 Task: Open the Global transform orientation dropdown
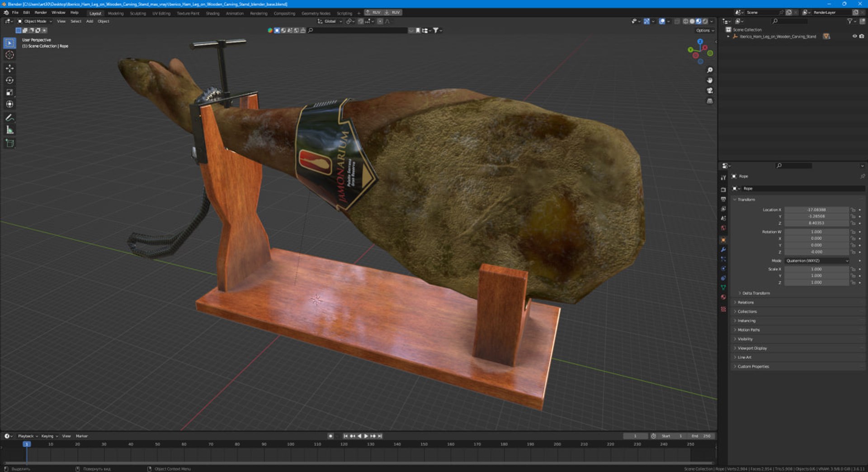click(x=330, y=21)
